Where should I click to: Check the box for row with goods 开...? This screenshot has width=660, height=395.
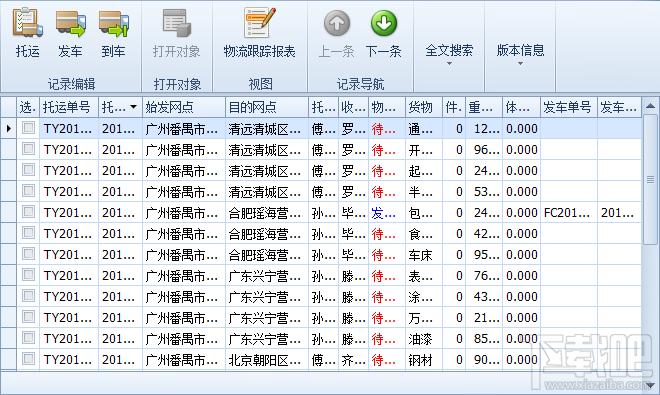pyautogui.click(x=29, y=149)
